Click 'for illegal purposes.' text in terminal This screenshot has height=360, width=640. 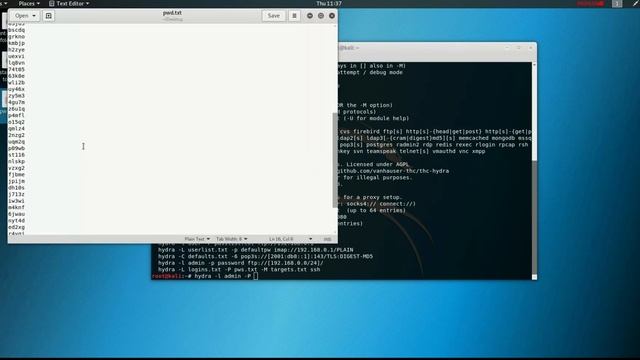[378, 178]
